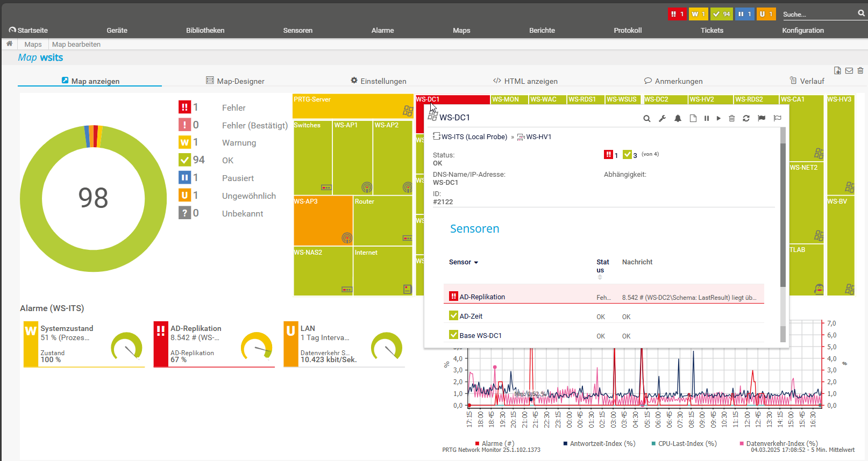This screenshot has height=461, width=868.
Task: Open PRTG-Server map tile
Action: click(353, 106)
